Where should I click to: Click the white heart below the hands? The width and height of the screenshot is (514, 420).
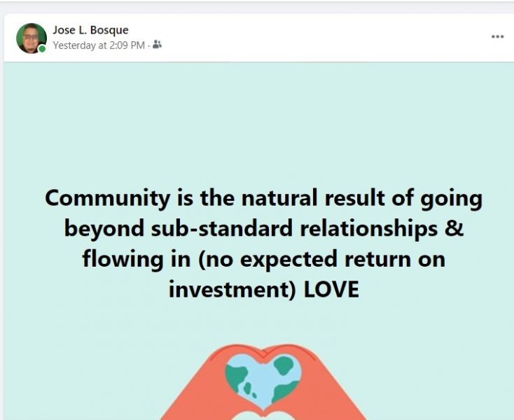(x=263, y=415)
